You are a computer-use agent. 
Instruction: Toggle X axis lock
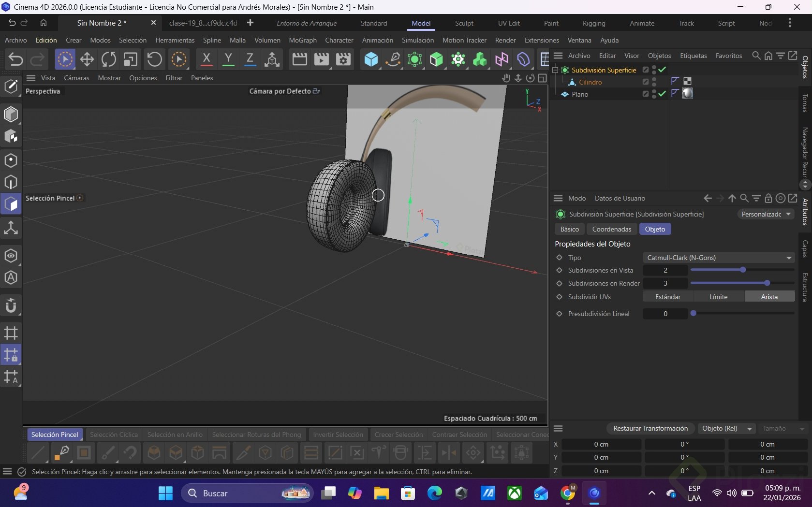click(207, 59)
